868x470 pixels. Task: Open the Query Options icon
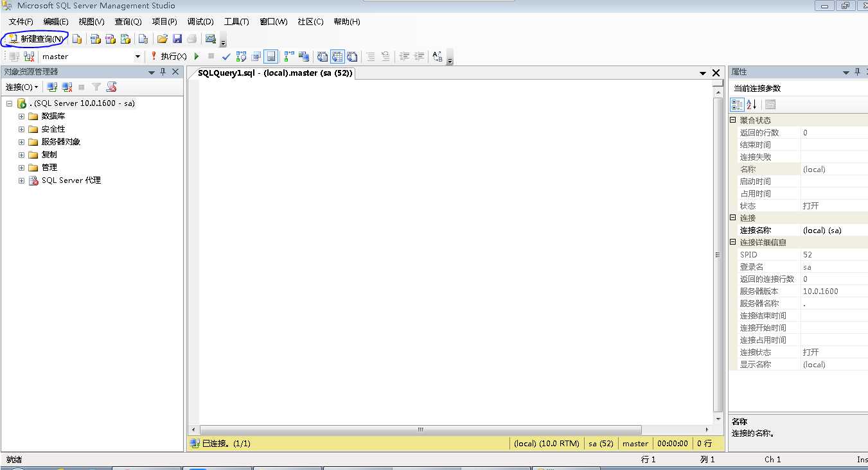pos(256,57)
